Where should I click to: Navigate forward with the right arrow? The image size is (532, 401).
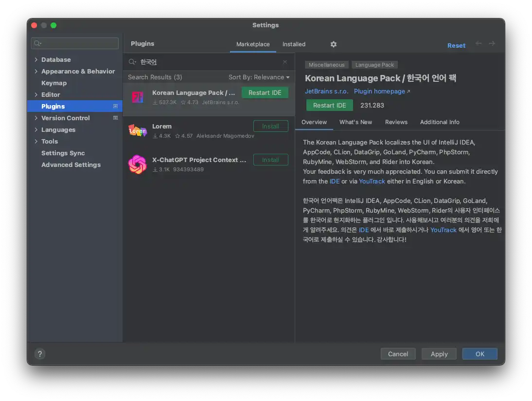492,43
